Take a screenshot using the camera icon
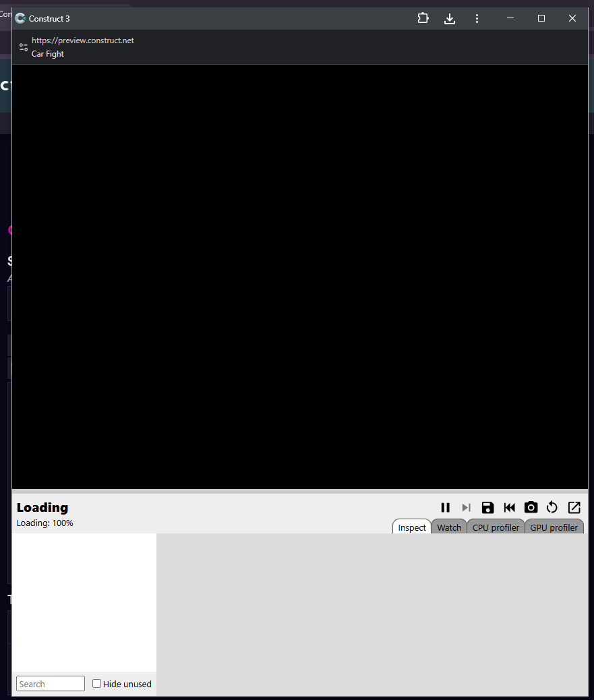Screen dimensions: 594x700 pyautogui.click(x=531, y=508)
